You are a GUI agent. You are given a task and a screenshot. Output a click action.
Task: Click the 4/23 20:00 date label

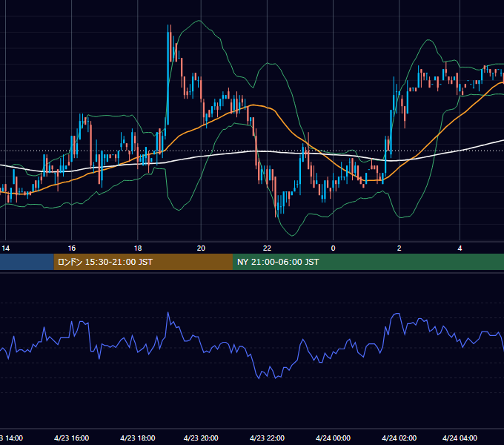pyautogui.click(x=201, y=438)
